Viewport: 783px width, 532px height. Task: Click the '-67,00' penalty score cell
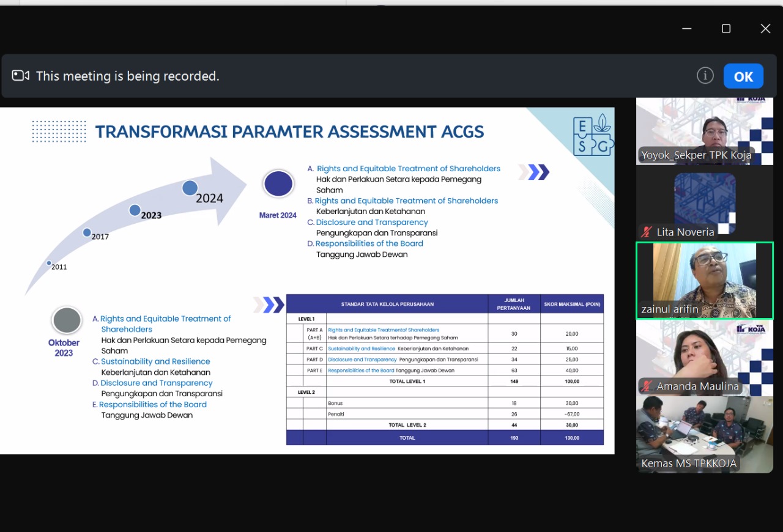(572, 414)
